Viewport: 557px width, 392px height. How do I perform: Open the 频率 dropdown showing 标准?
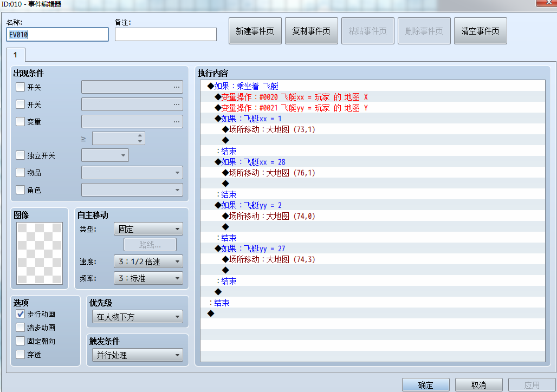click(148, 278)
